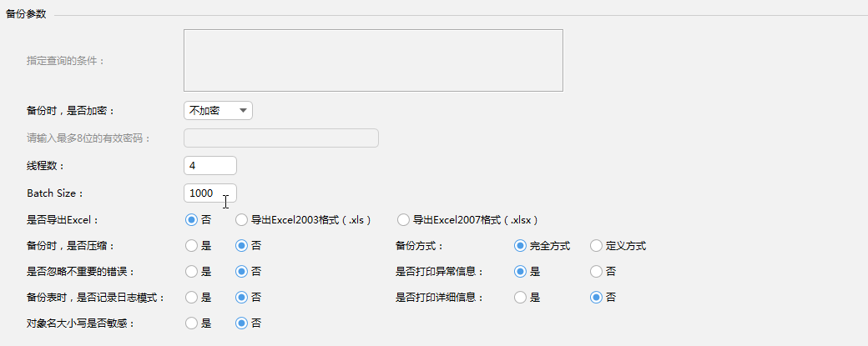Click the 指定查询的条件 text area
The width and height of the screenshot is (868, 346).
point(373,60)
